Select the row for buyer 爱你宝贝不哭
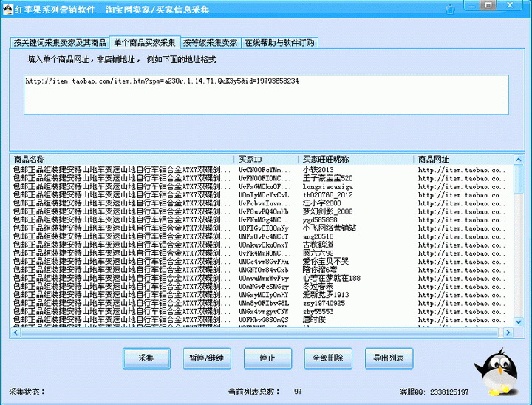Screen dimensions: 532x405 (x=262, y=262)
